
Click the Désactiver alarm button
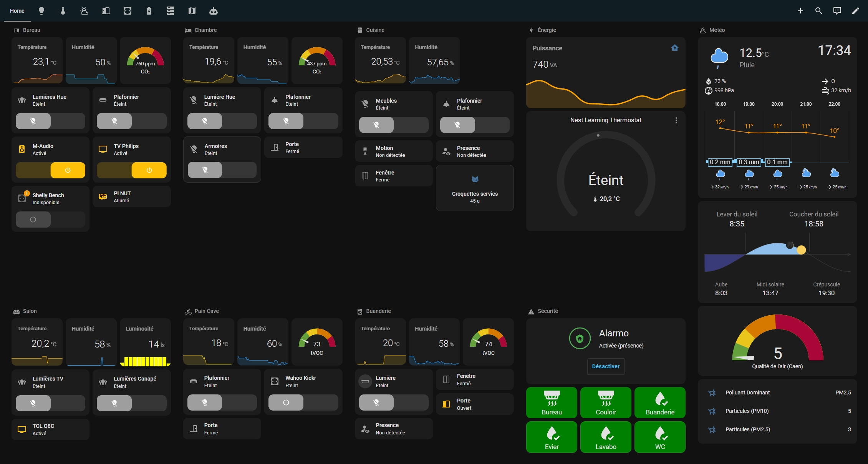606,366
